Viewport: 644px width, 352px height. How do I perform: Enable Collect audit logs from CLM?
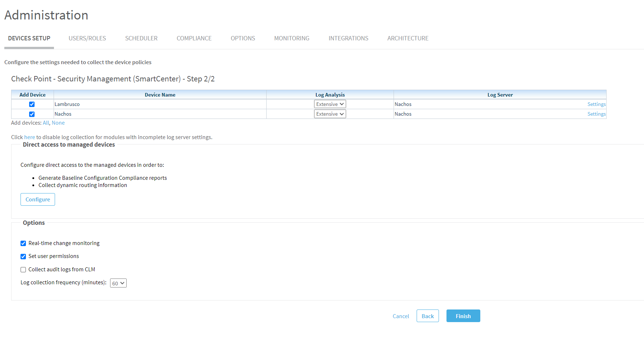coord(23,270)
